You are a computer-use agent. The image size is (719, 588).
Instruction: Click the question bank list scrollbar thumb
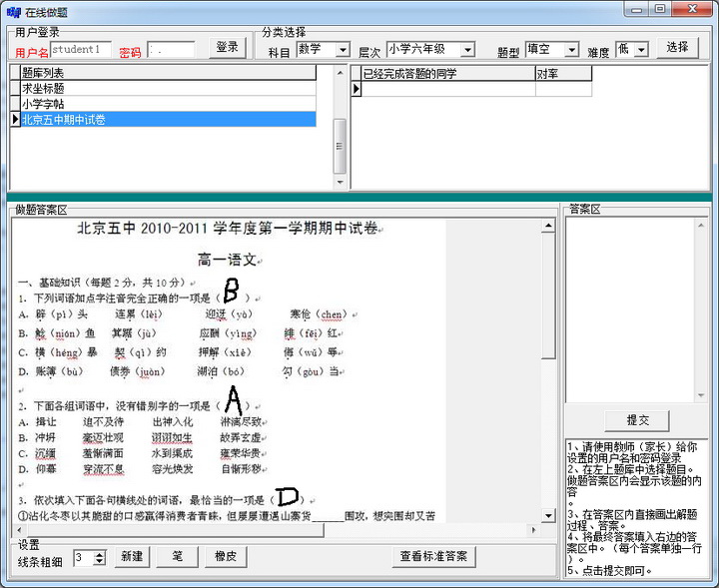coord(340,146)
